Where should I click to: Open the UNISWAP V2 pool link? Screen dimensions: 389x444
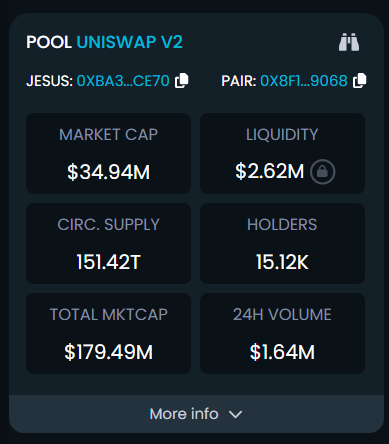[130, 42]
